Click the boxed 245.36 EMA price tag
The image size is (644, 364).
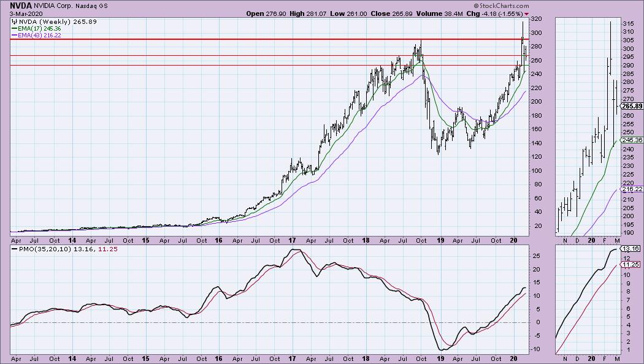click(632, 140)
